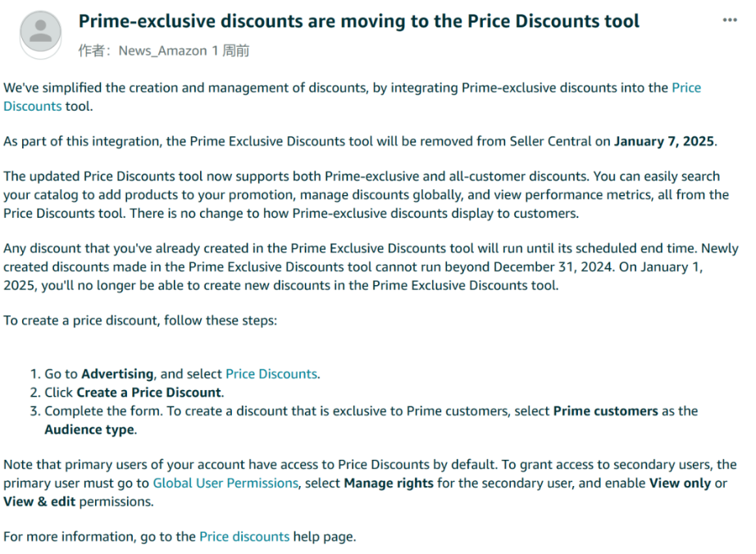The image size is (756, 554).
Task: Click the bold Advertising text in step 1
Action: (x=117, y=374)
